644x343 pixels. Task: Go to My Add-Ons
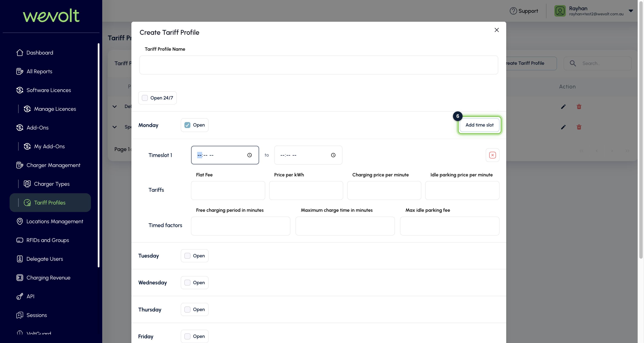coord(49,146)
